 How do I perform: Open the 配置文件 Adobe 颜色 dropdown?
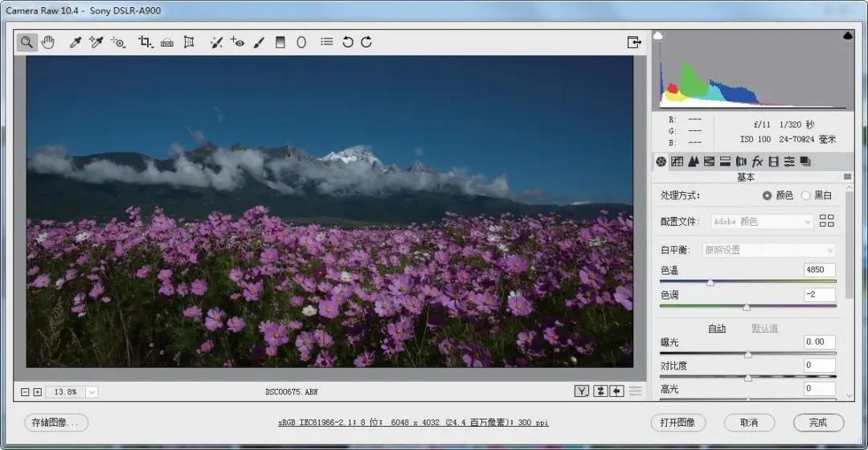[762, 222]
